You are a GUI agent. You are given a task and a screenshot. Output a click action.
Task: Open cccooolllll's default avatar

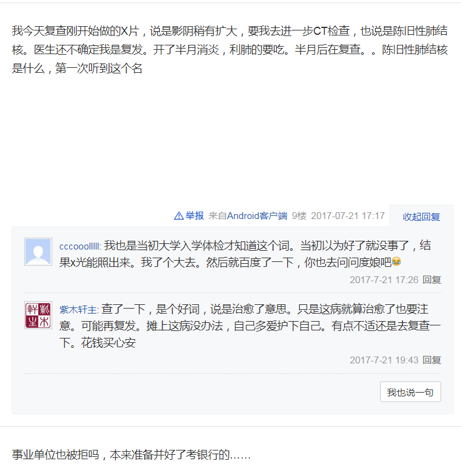pos(38,251)
